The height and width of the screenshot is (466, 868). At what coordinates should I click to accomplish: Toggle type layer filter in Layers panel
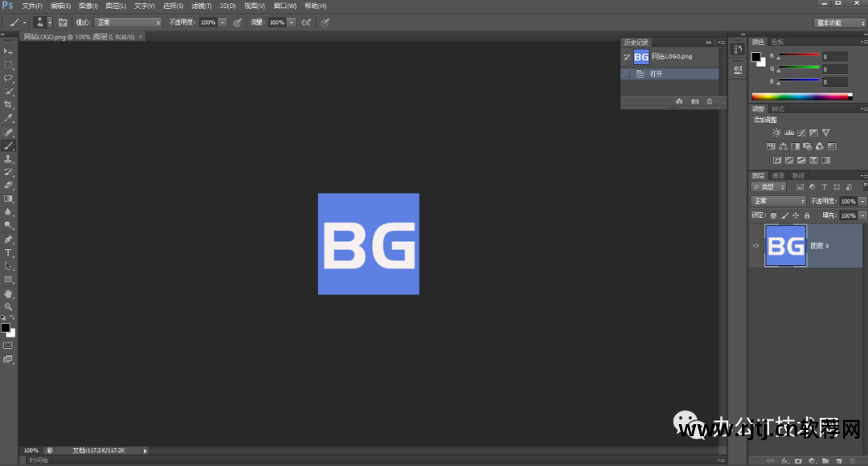pos(825,187)
